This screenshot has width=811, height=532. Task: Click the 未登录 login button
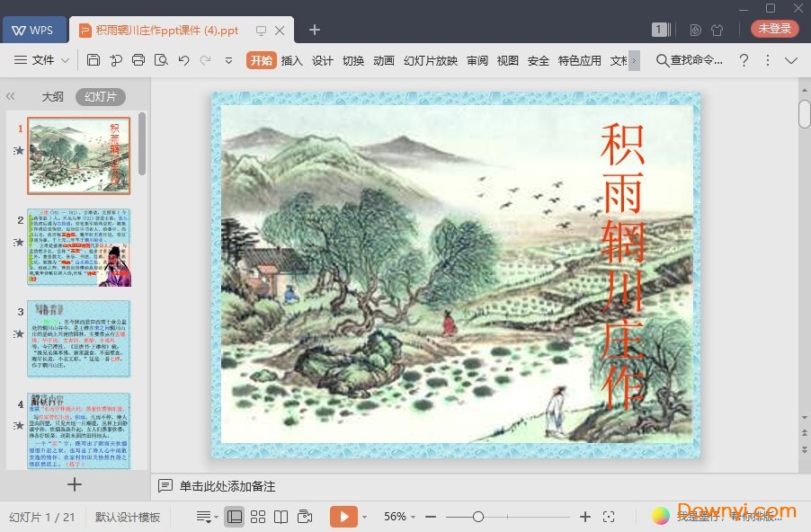774,28
